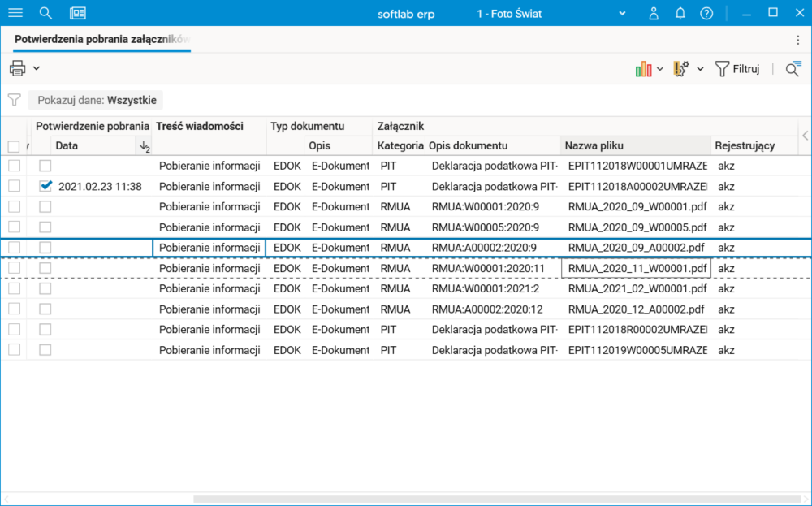Expand the chart icon dropdown arrow

tap(659, 69)
